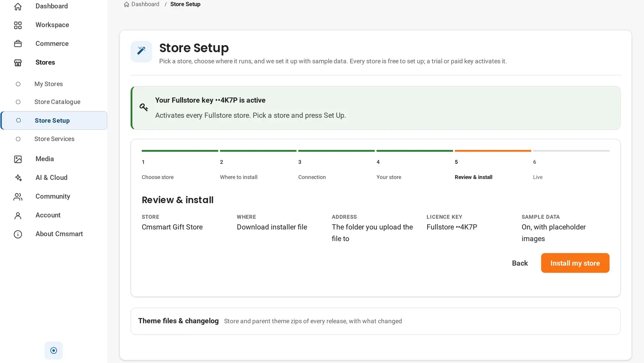The height and width of the screenshot is (363, 644).
Task: Click the Cmsmart Gift Store value
Action: tap(172, 227)
